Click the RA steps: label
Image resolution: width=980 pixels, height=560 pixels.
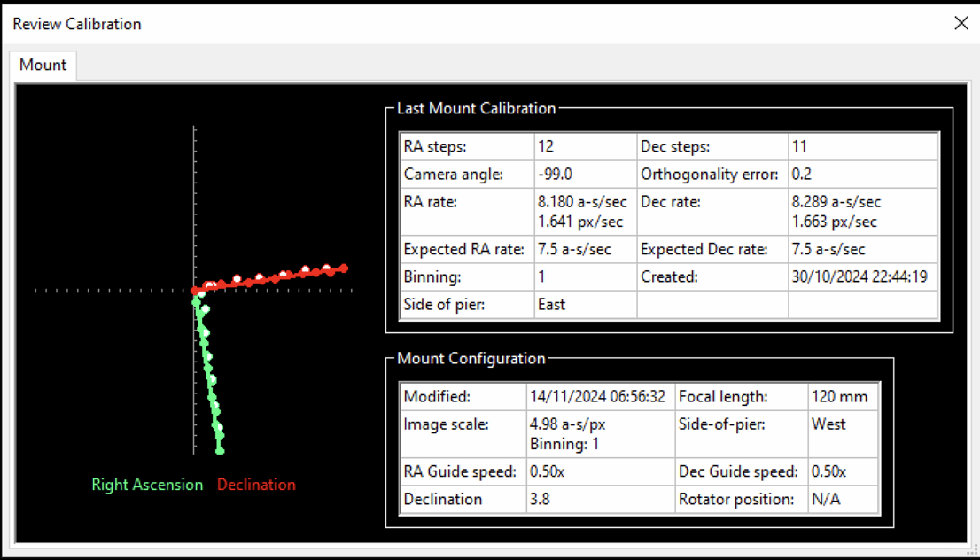click(x=436, y=147)
